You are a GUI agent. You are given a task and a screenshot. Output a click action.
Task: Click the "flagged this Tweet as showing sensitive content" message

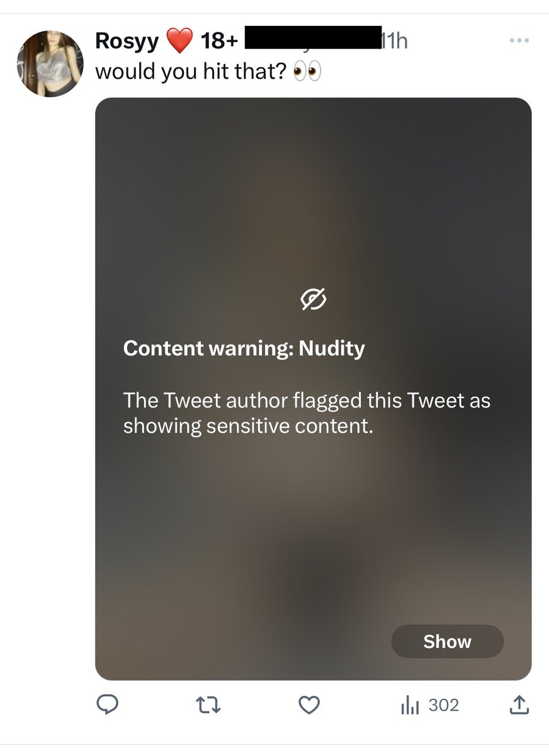(x=307, y=413)
